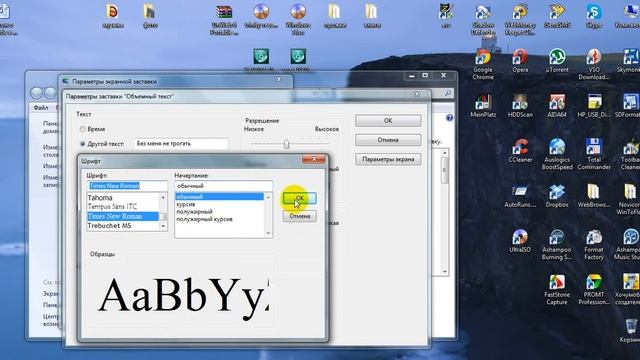Click OK in the screensaver settings dialog
Screen dimensions: 640x360
tap(388, 121)
